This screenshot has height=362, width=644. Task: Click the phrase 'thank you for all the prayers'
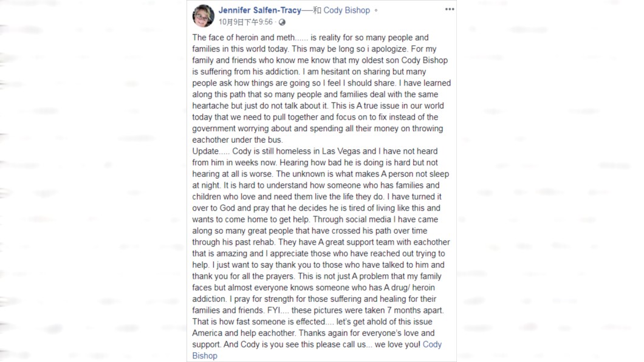pos(243,276)
